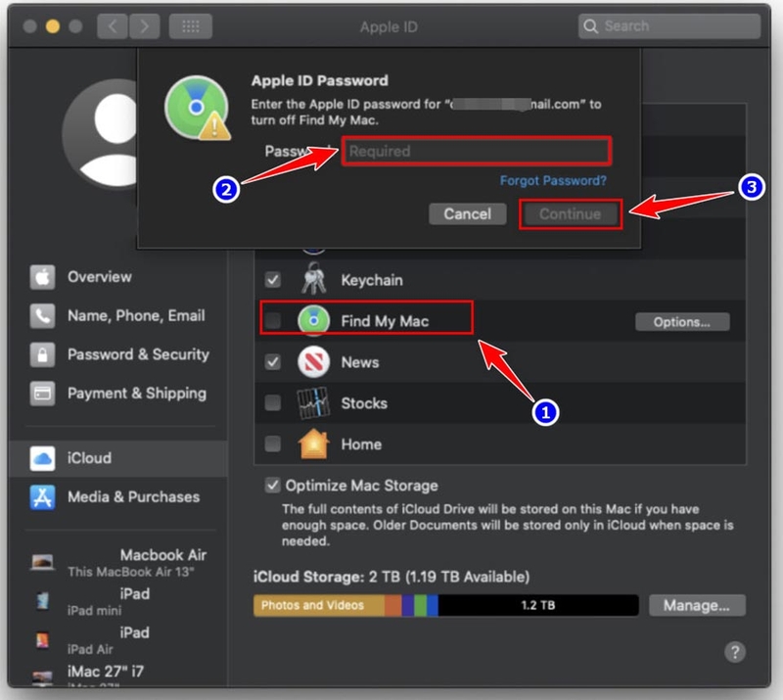Open Find My Mac Options button
Image resolution: width=783 pixels, height=700 pixels.
[x=682, y=322]
